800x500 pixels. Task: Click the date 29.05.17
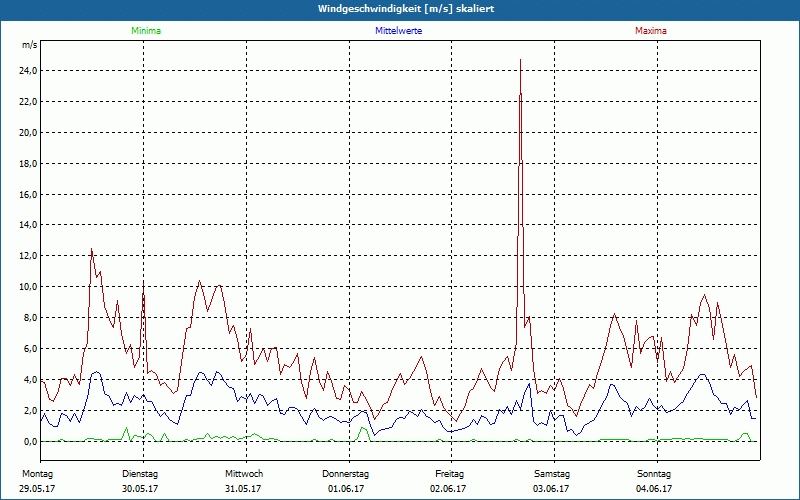coord(37,489)
